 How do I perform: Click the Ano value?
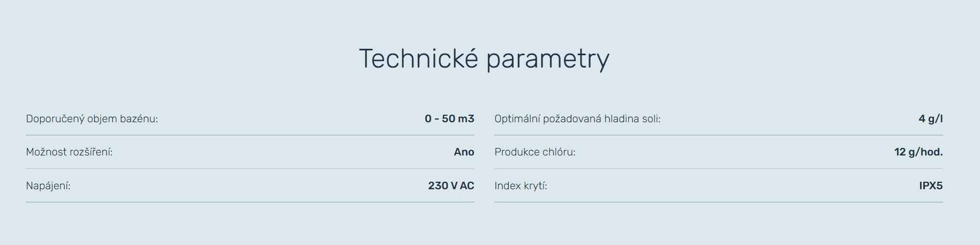point(464,152)
